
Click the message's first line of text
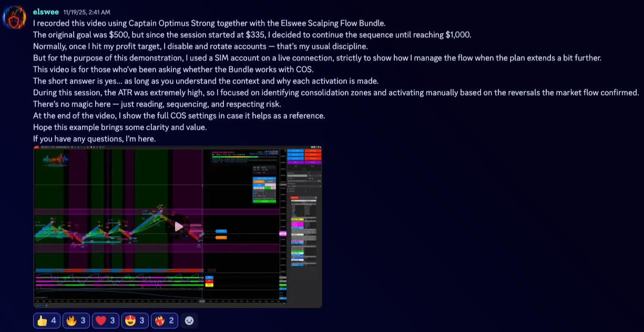click(x=209, y=23)
